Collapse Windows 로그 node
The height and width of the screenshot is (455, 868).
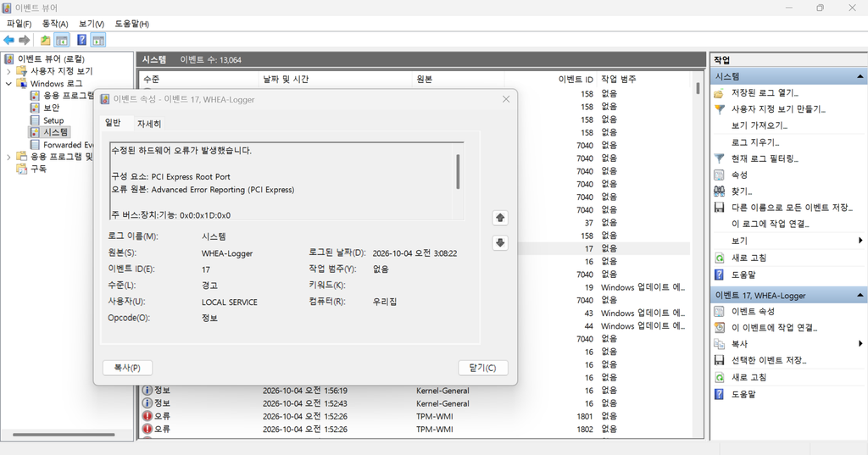click(8, 84)
